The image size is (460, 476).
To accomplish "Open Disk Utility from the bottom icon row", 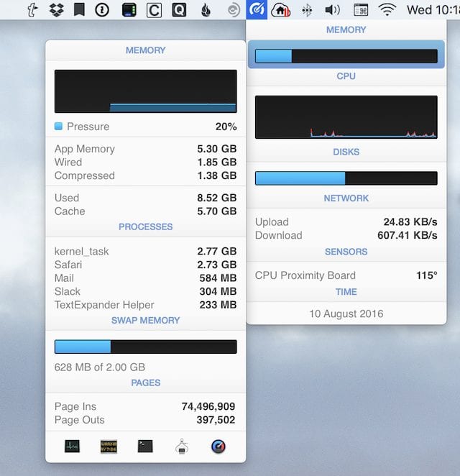I will (182, 447).
